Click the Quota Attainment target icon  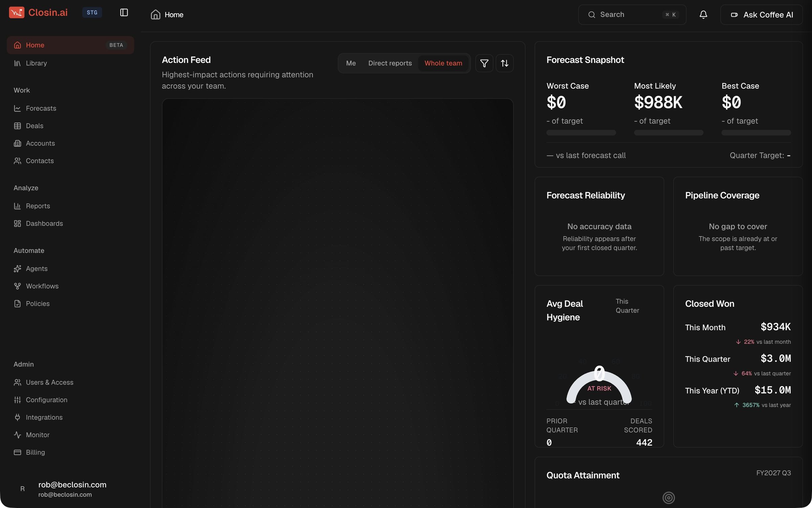pyautogui.click(x=669, y=498)
